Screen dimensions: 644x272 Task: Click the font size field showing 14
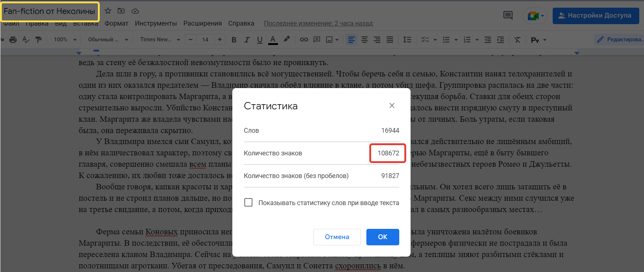205,40
